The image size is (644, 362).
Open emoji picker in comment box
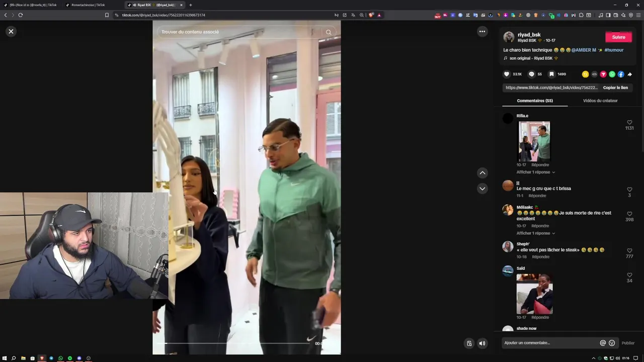[612, 343]
